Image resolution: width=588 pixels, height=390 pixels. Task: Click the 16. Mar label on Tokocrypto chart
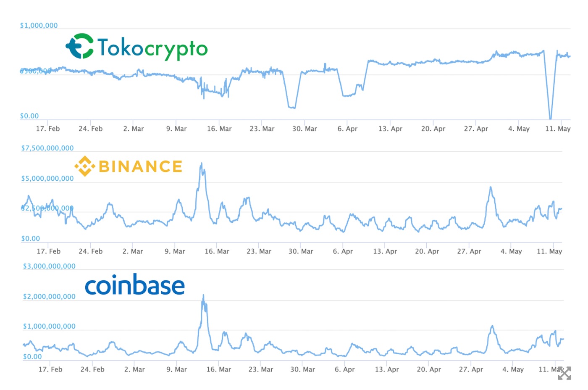point(219,129)
